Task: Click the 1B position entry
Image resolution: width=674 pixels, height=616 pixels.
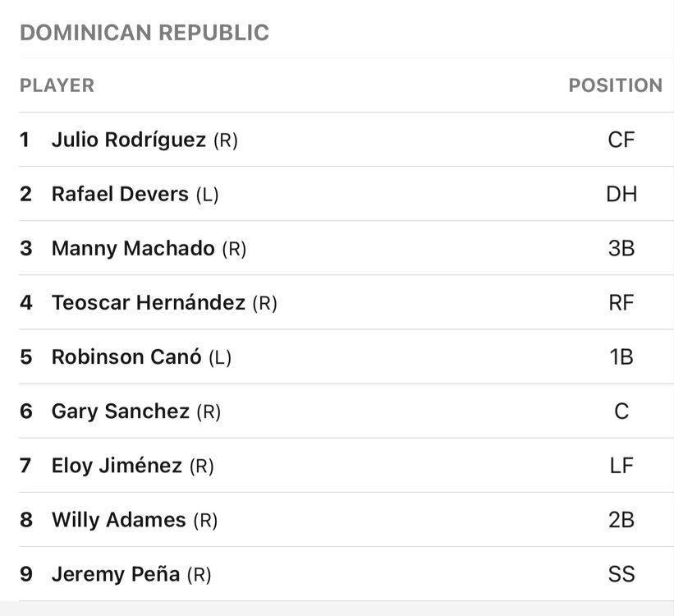Action: (x=621, y=356)
